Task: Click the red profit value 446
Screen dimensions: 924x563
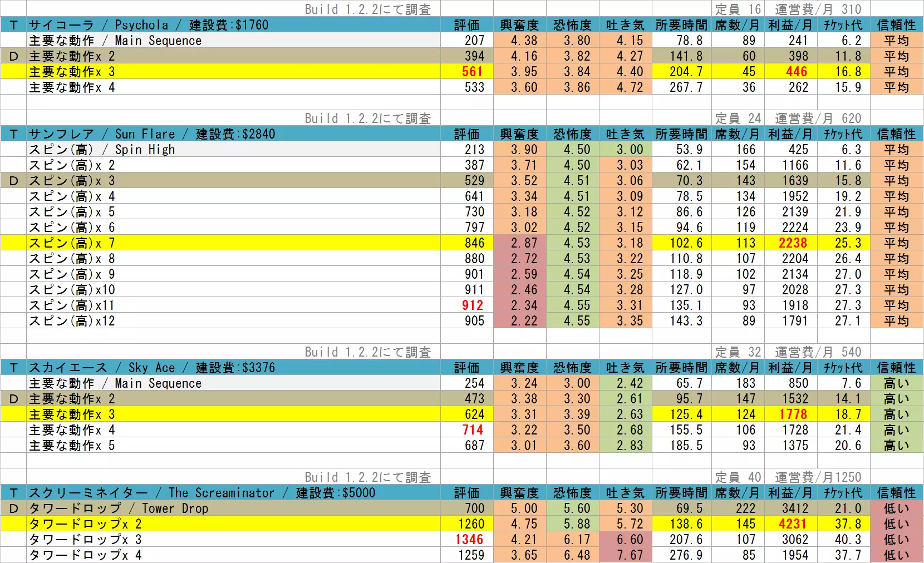Action: pyautogui.click(x=797, y=72)
